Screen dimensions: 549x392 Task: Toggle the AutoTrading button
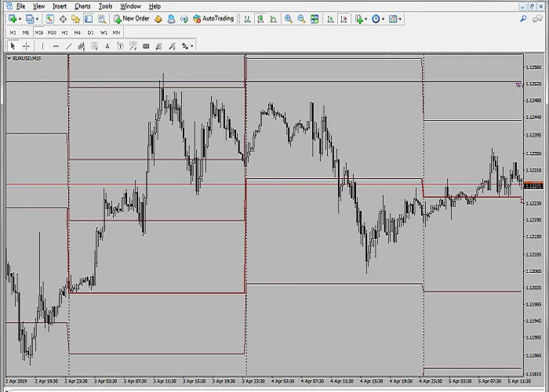coord(213,19)
